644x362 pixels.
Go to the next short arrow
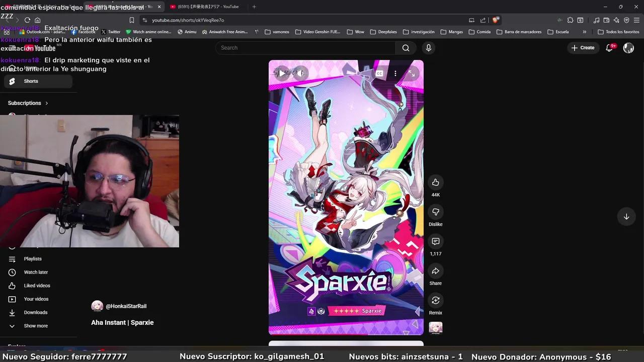pyautogui.click(x=626, y=217)
